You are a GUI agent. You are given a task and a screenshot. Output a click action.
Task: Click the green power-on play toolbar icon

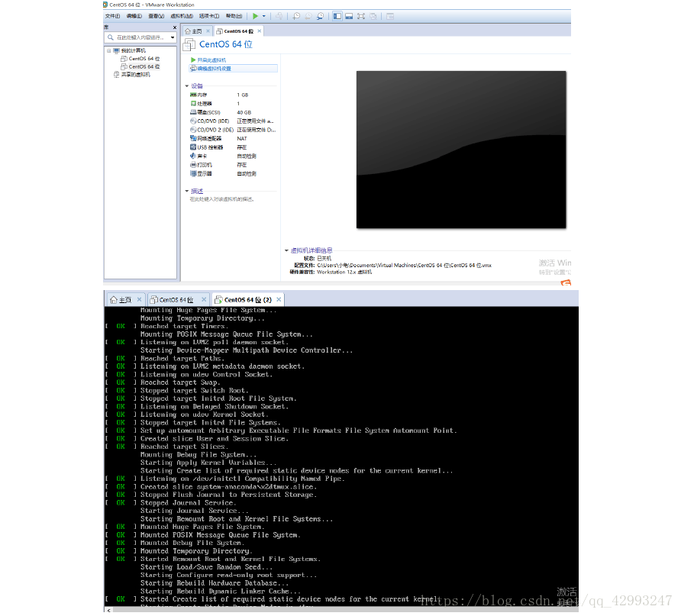point(255,16)
